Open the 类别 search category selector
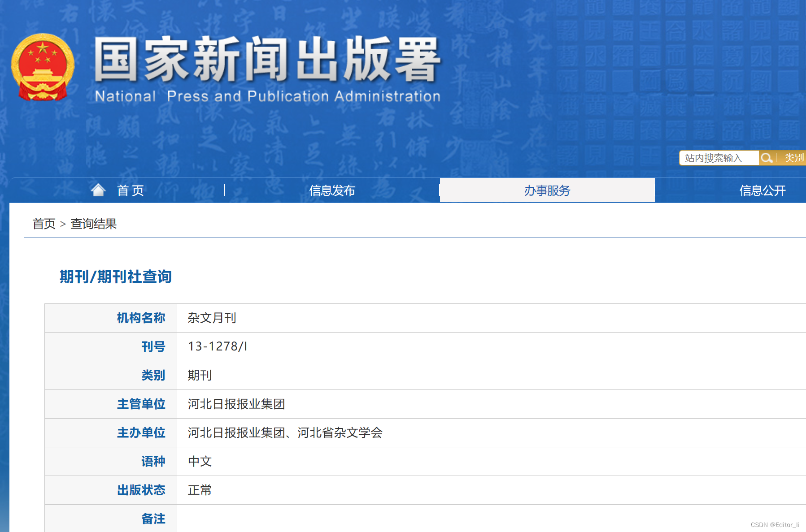The height and width of the screenshot is (532, 806). click(793, 158)
